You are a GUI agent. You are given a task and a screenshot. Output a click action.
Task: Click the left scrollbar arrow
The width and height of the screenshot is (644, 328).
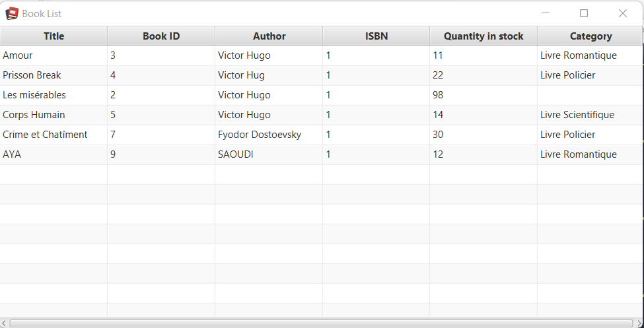(4, 323)
